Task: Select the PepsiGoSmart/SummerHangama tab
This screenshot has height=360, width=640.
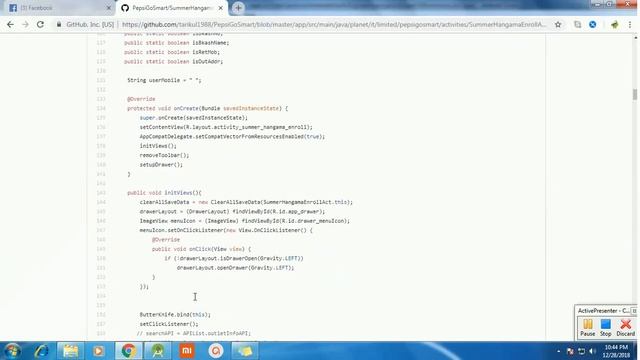Action: [171, 8]
